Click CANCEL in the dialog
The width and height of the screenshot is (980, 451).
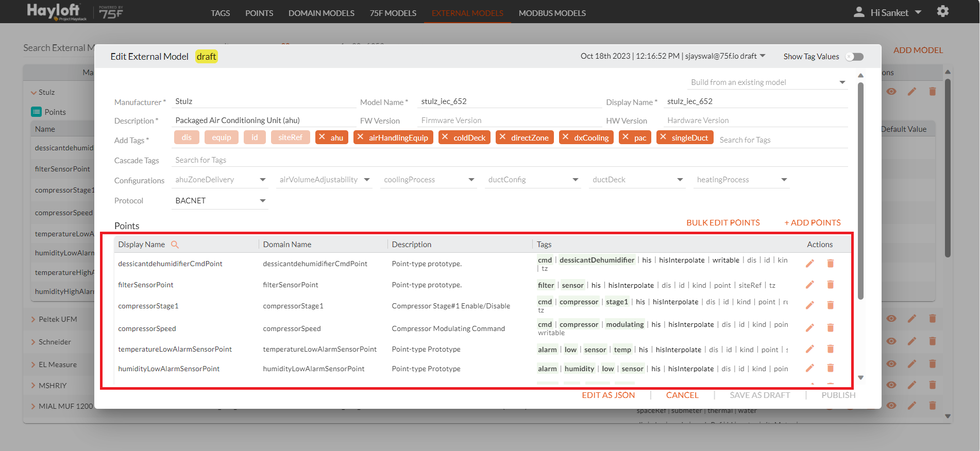click(682, 395)
